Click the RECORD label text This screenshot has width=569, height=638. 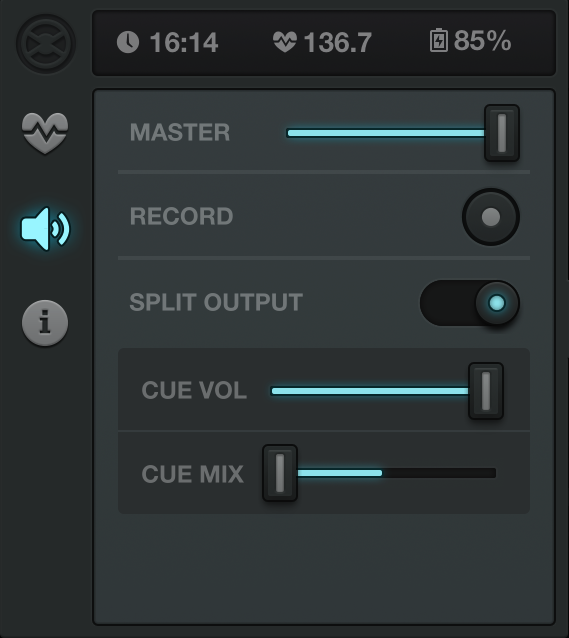pyautogui.click(x=181, y=216)
